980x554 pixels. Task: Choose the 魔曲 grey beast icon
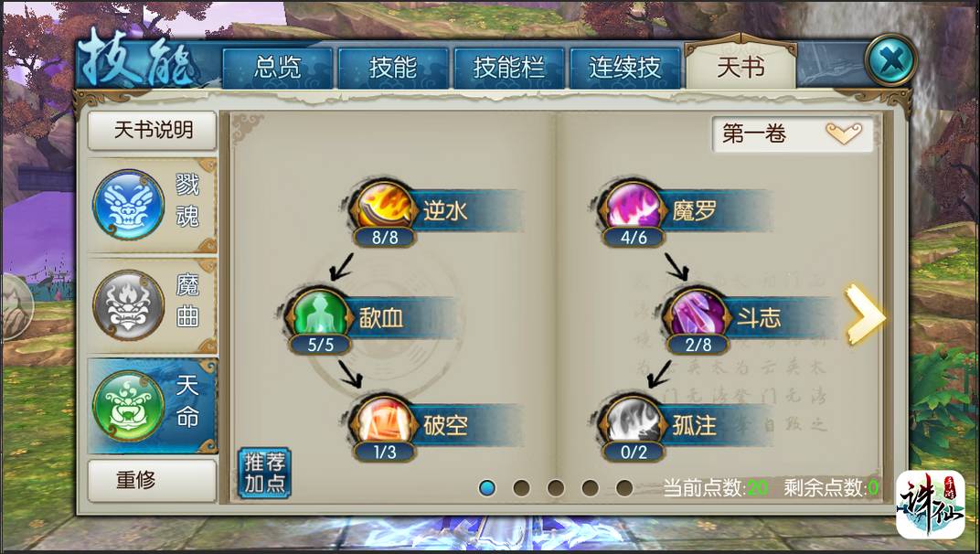[x=128, y=305]
